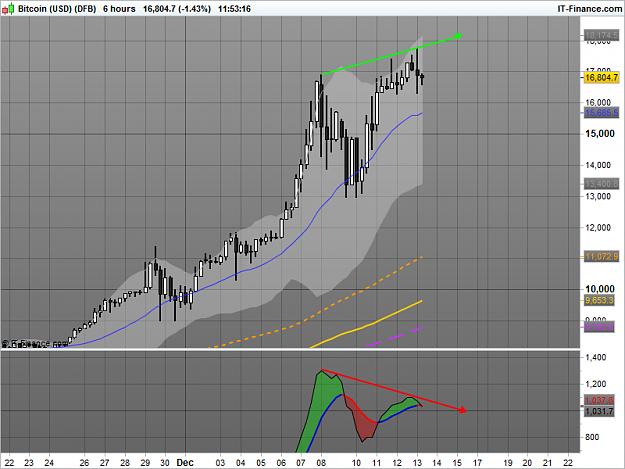Select the 18,174.5 upper band price tag
The width and height of the screenshot is (625, 469).
point(601,35)
